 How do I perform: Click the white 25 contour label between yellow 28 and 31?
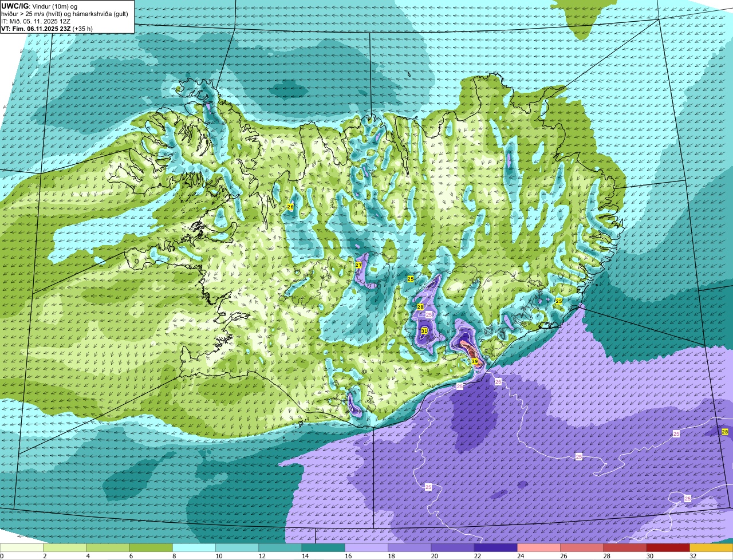click(x=429, y=315)
